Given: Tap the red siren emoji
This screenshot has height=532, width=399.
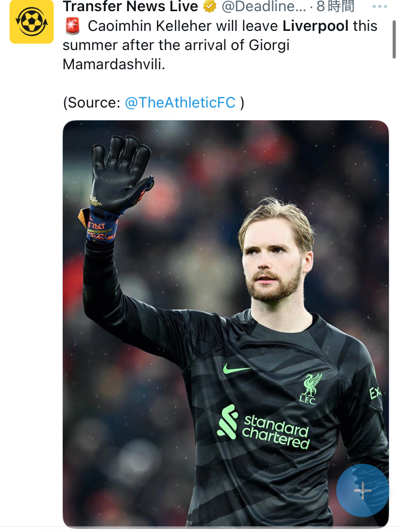Looking at the screenshot, I should click(72, 26).
